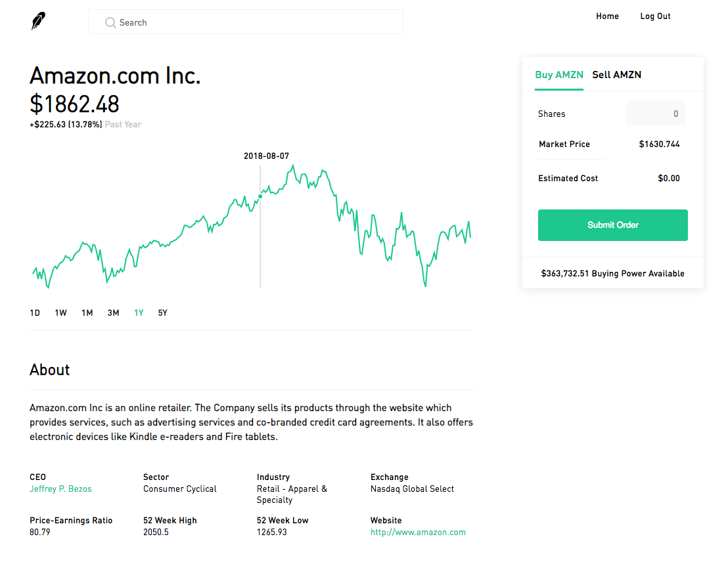Select the 1D chart range

(x=35, y=313)
